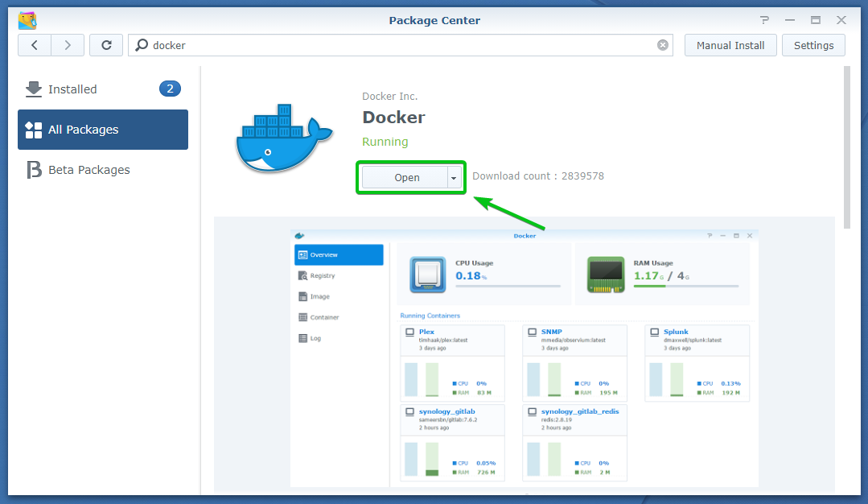The image size is (868, 504).
Task: Click the Docker whale logo
Action: coord(284,138)
